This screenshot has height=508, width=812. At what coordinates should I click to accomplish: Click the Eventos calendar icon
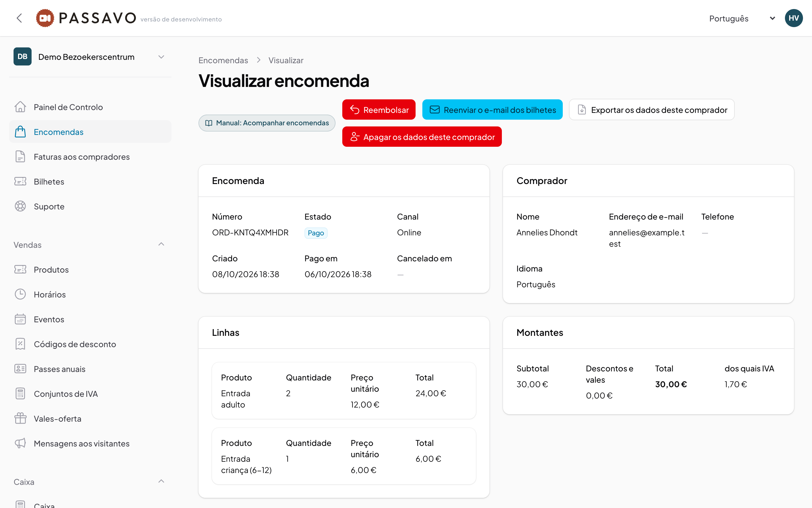point(20,319)
